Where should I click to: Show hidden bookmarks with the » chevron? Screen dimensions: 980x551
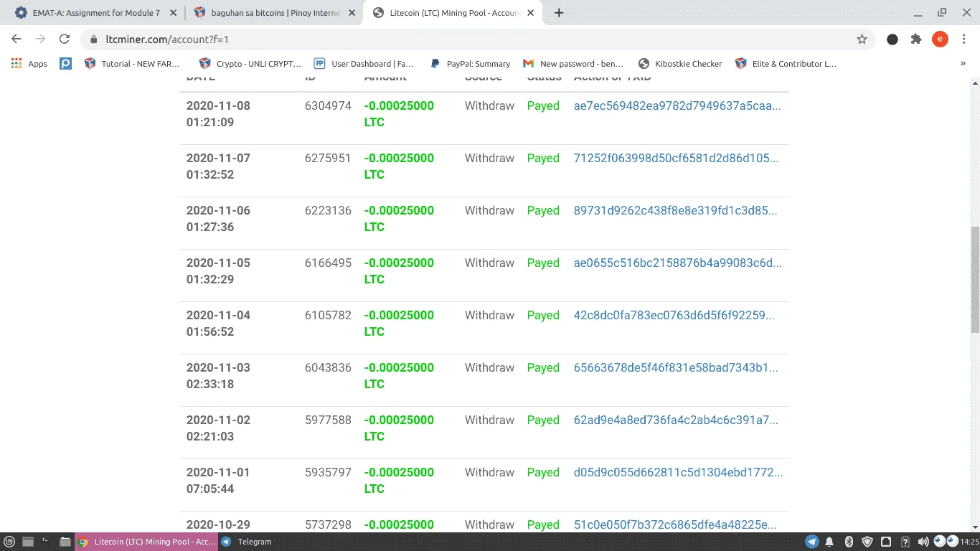pyautogui.click(x=963, y=64)
